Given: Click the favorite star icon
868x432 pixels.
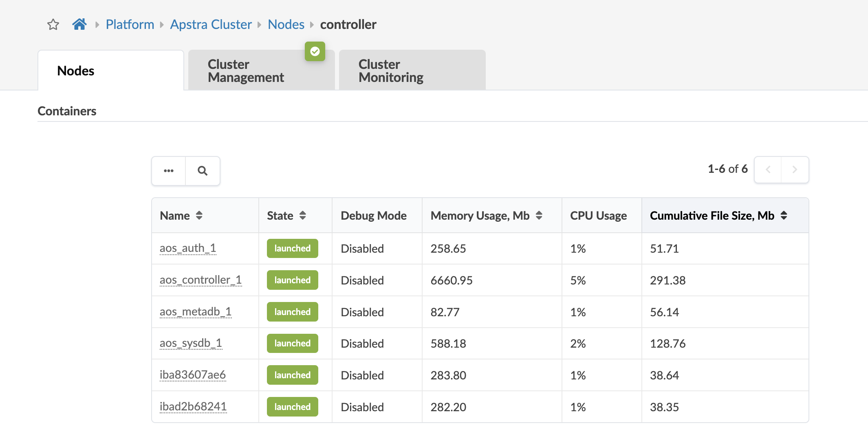Looking at the screenshot, I should point(53,24).
